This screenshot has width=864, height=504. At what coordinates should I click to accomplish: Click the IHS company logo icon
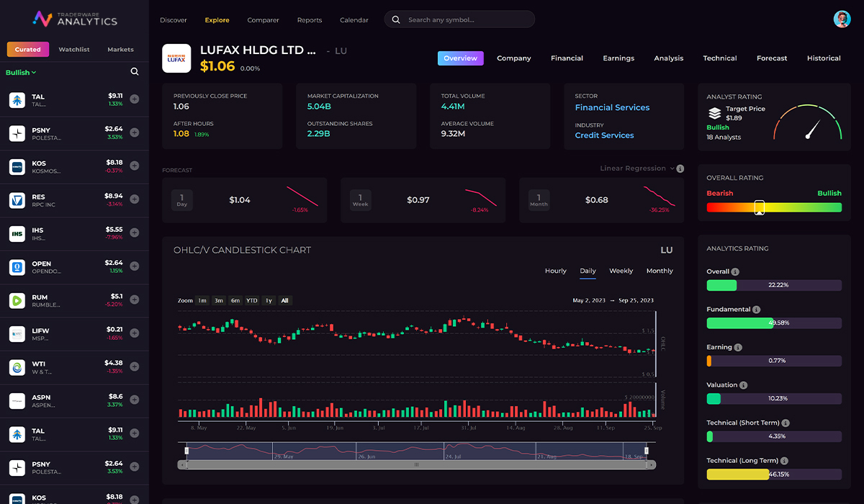[x=17, y=233]
